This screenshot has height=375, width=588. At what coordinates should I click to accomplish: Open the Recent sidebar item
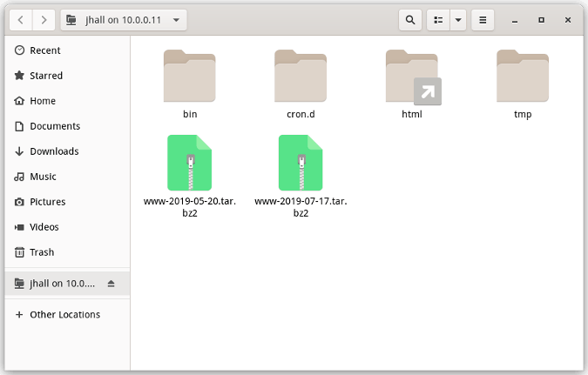[x=45, y=50]
